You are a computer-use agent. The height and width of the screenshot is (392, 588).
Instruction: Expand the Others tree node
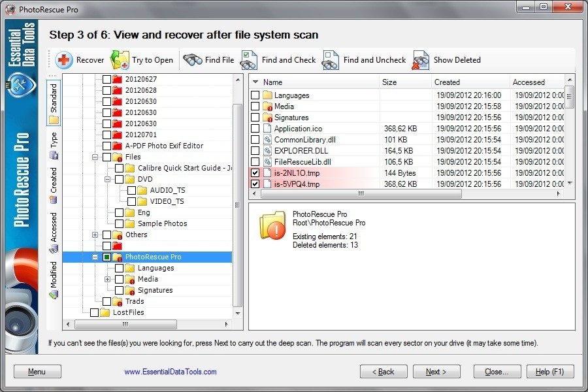[95, 235]
